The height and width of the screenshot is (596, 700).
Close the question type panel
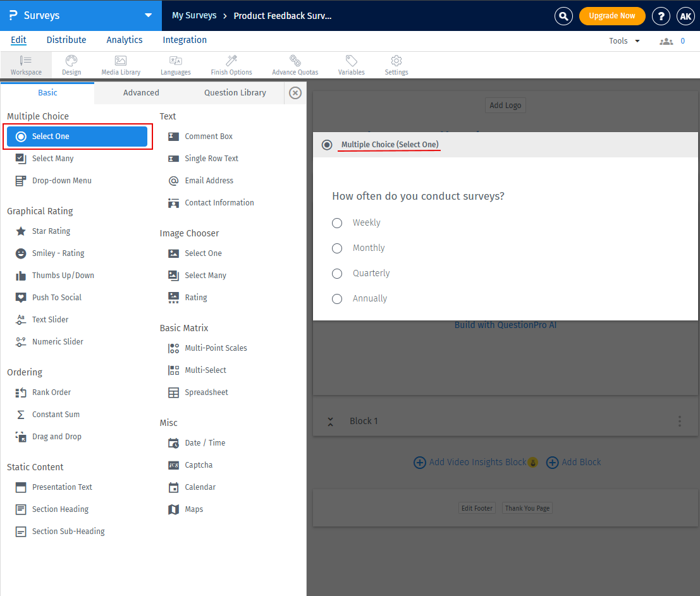tap(295, 93)
